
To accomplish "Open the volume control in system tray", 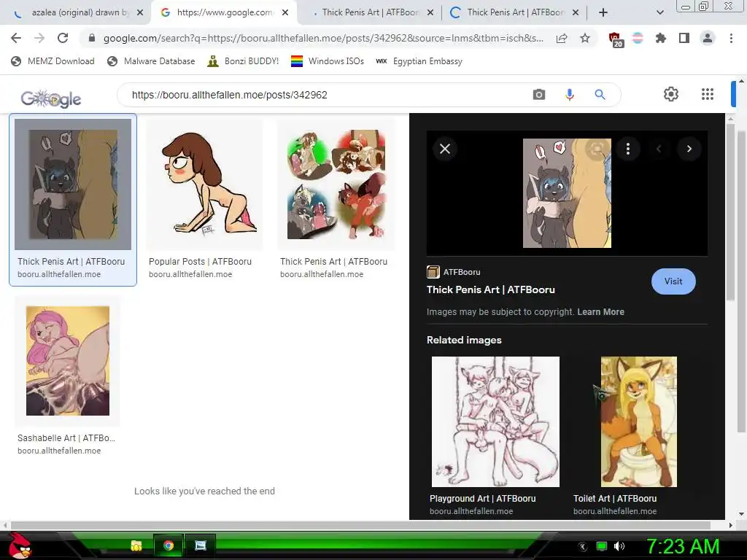I will (x=619, y=546).
